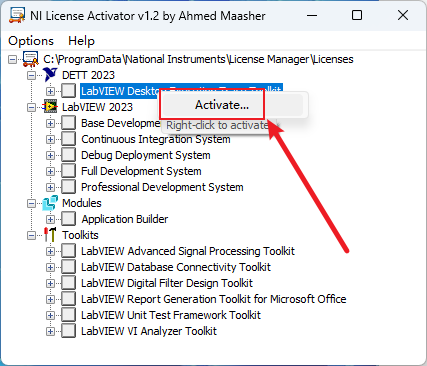Image resolution: width=427 pixels, height=366 pixels.
Task: Tick the Professional Development System checkbox
Action: tap(68, 187)
